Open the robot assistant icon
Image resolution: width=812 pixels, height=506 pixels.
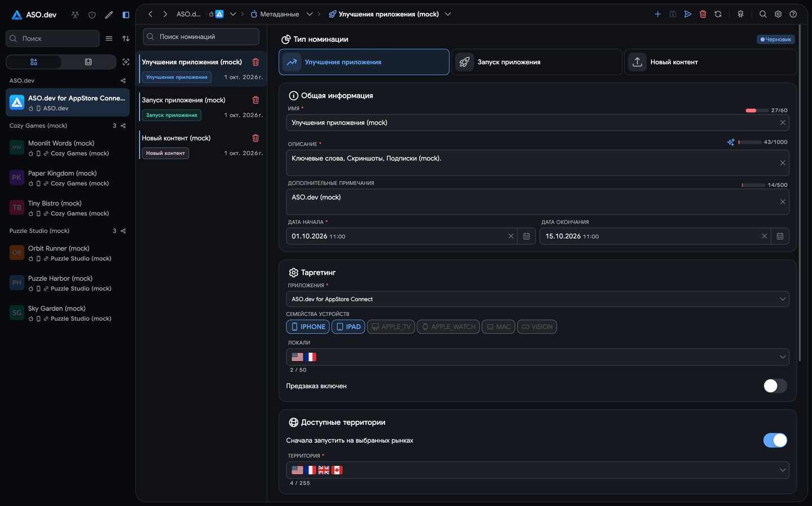point(740,14)
